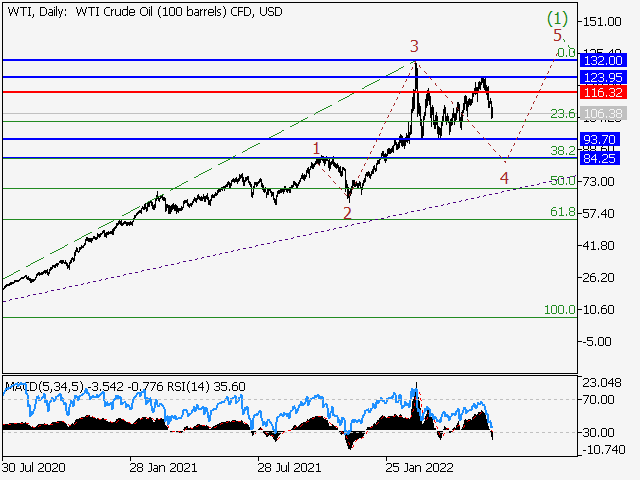
Task: Select the wave label 3 at the peak
Action: (x=414, y=46)
